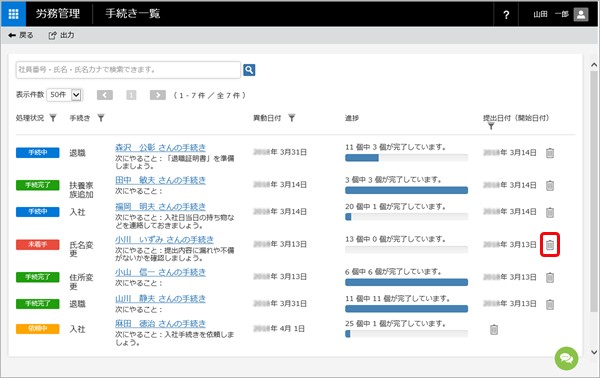Select page 1 in the pagination
This screenshot has height=378, width=600.
pyautogui.click(x=131, y=95)
